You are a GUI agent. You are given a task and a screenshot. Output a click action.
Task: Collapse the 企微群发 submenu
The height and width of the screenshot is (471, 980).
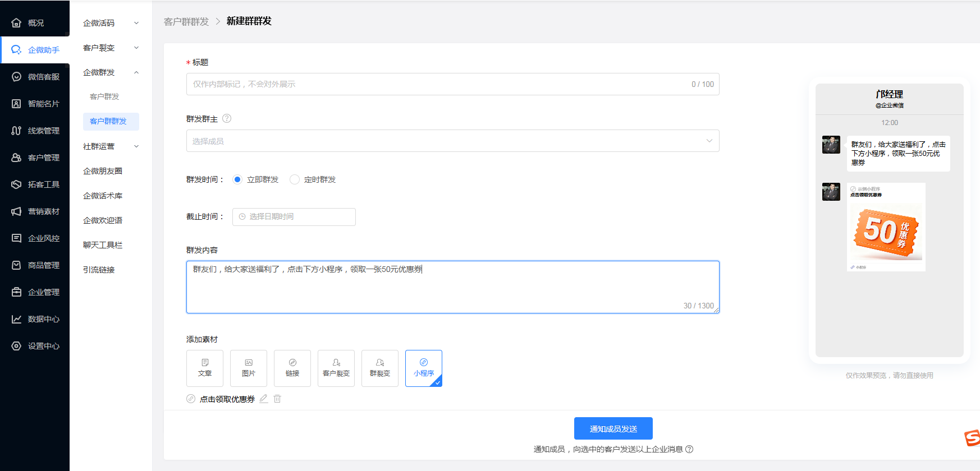(111, 72)
